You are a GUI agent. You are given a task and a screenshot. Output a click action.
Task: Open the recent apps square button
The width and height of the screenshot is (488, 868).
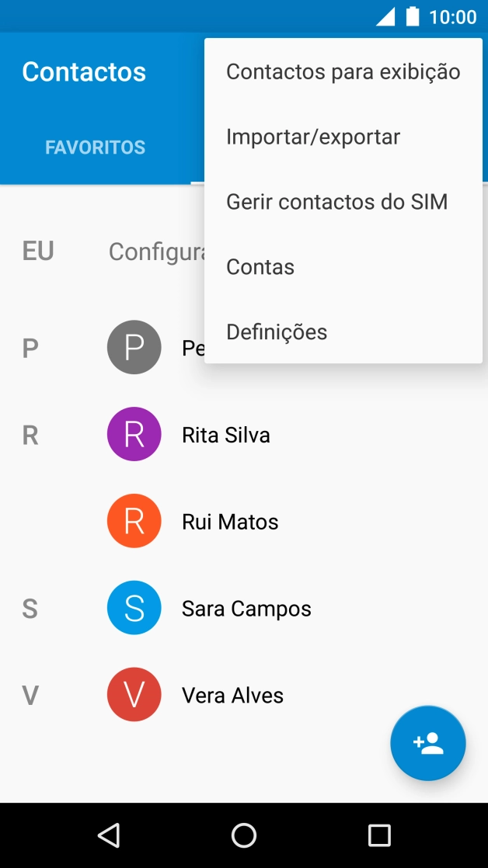[379, 835]
